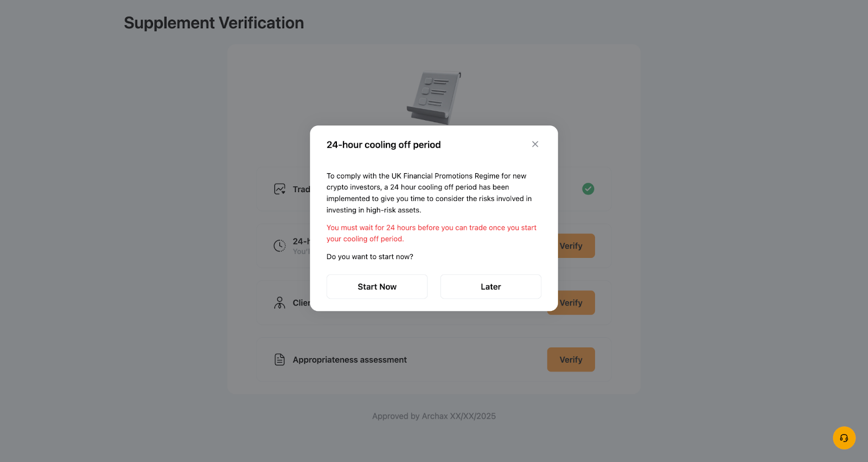
Task: Select the Appropriateness assessment label
Action: [x=350, y=360]
